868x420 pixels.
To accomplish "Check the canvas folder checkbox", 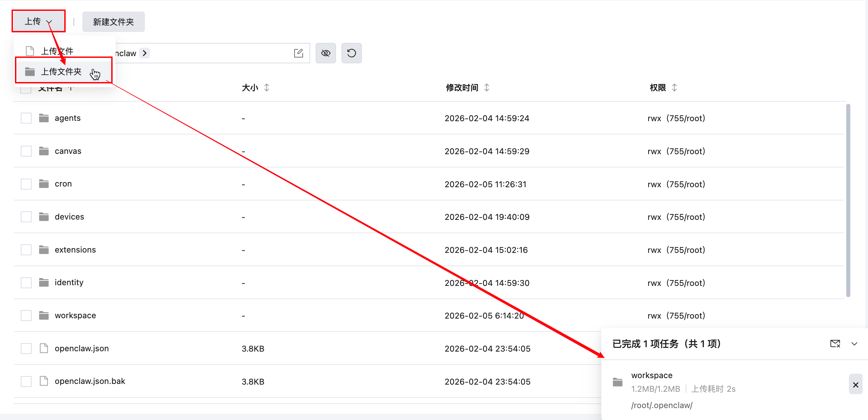I will click(26, 151).
